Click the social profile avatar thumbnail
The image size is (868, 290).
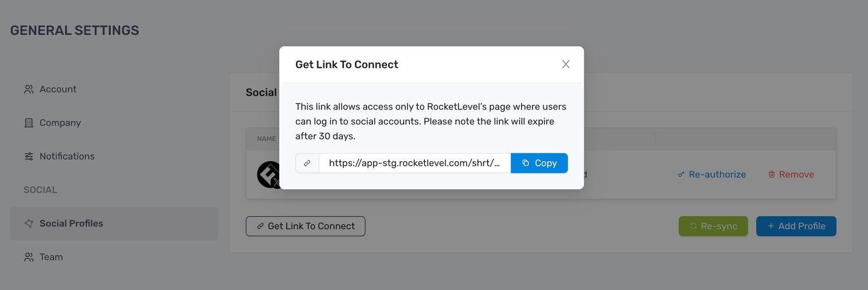tap(269, 174)
